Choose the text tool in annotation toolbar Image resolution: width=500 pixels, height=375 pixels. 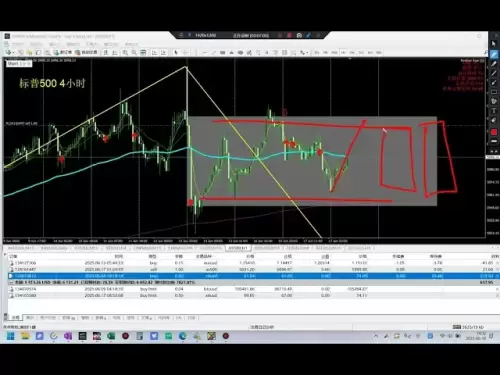(x=494, y=110)
